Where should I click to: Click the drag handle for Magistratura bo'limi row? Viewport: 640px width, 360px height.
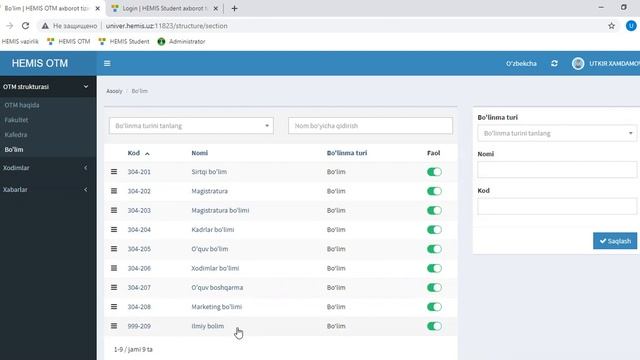coord(114,210)
